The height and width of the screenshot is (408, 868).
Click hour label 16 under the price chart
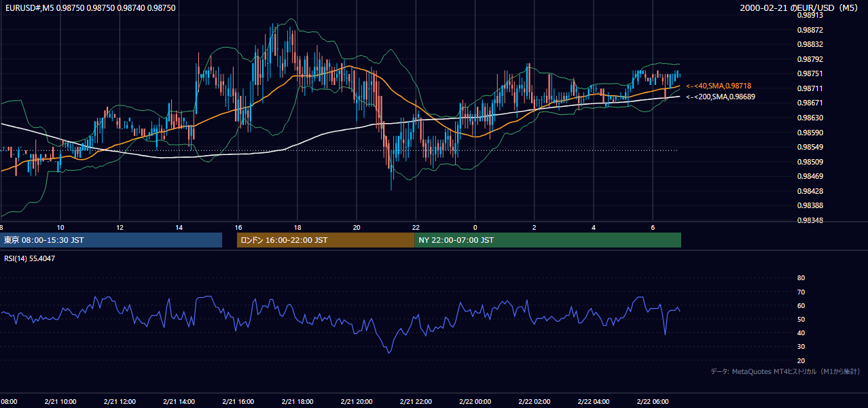pos(238,227)
